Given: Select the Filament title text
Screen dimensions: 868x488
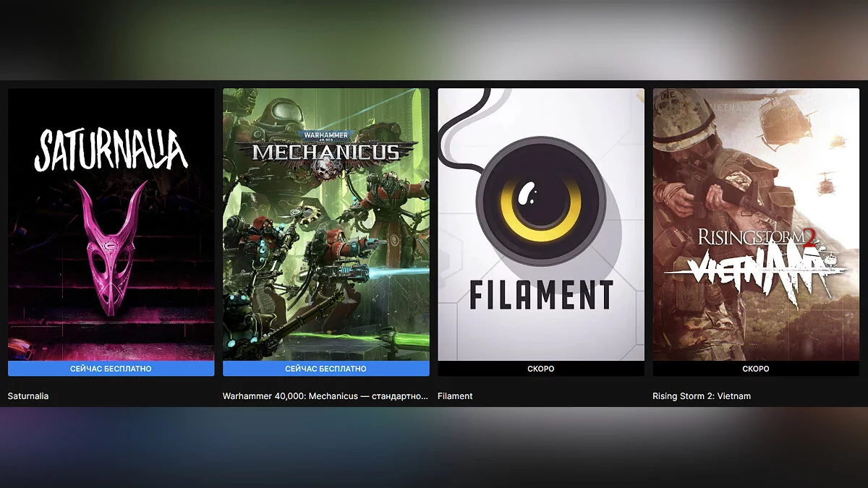Looking at the screenshot, I should click(x=455, y=396).
